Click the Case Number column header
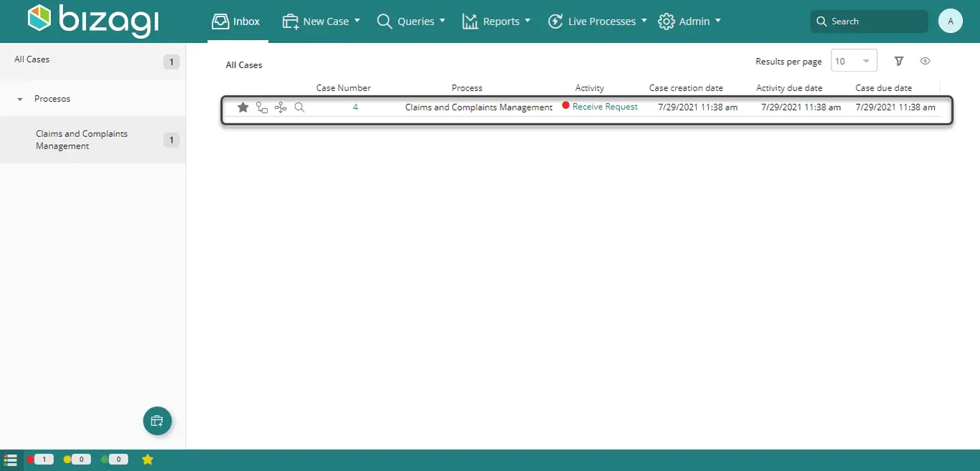 point(344,88)
